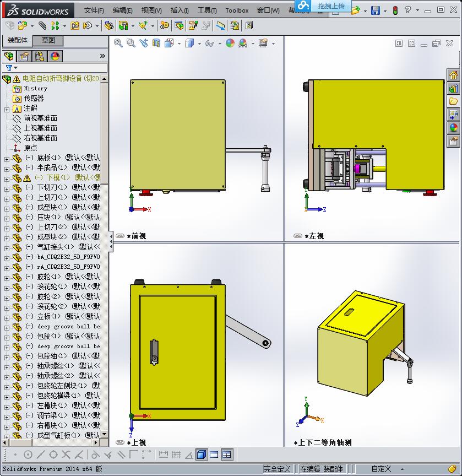Viewport: 462px width, 476px height.
Task: Click the yellow tag icon in status bar
Action: (452, 469)
